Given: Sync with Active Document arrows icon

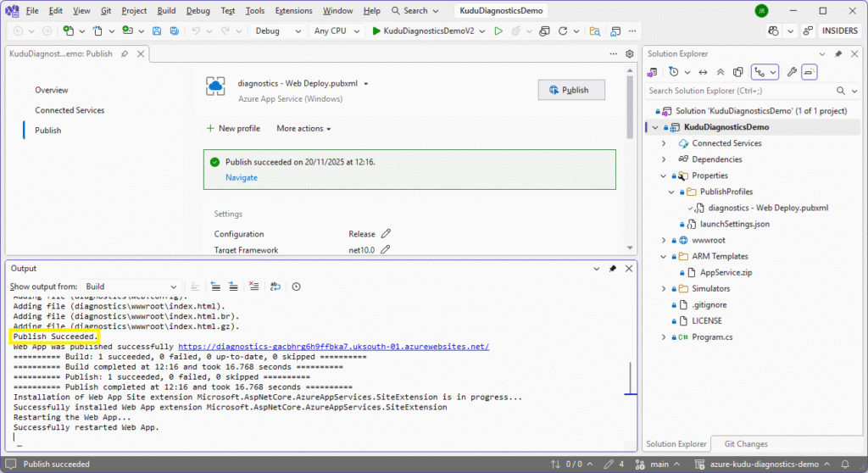Looking at the screenshot, I should pos(703,72).
